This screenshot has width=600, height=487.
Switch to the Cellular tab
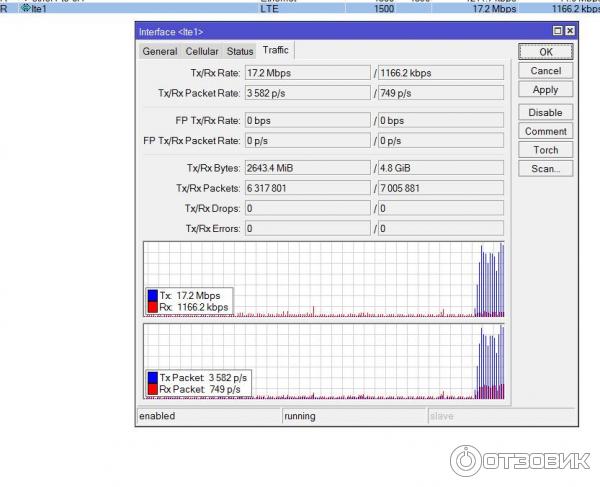click(x=202, y=51)
